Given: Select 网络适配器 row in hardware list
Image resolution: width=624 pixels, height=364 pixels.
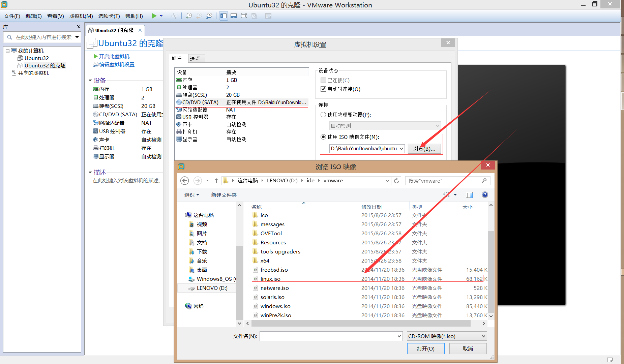Looking at the screenshot, I should (x=241, y=110).
